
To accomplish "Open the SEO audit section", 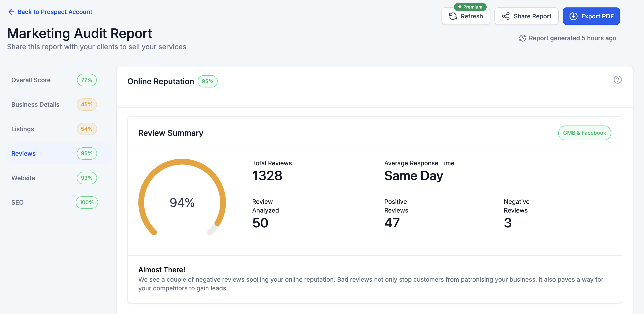I will coord(18,202).
